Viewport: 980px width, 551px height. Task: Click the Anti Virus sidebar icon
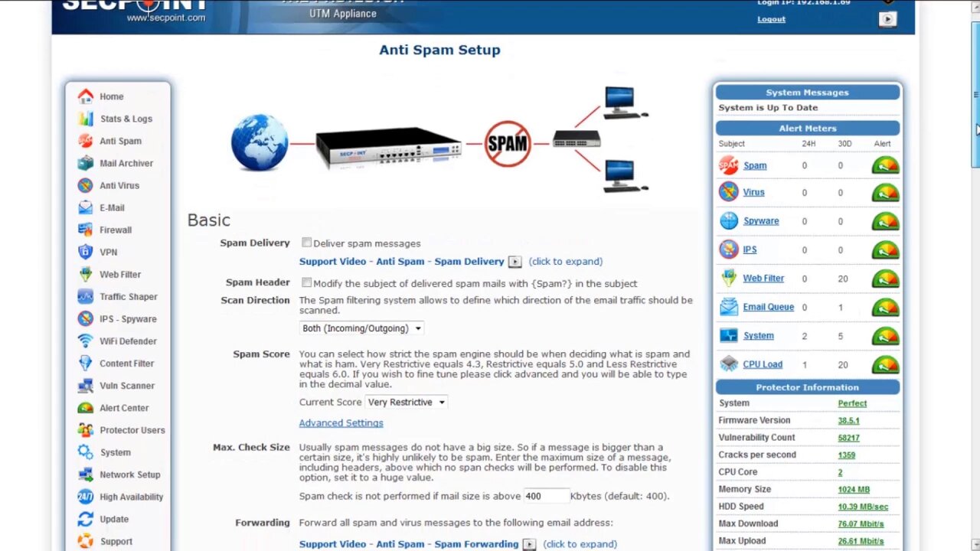[85, 185]
